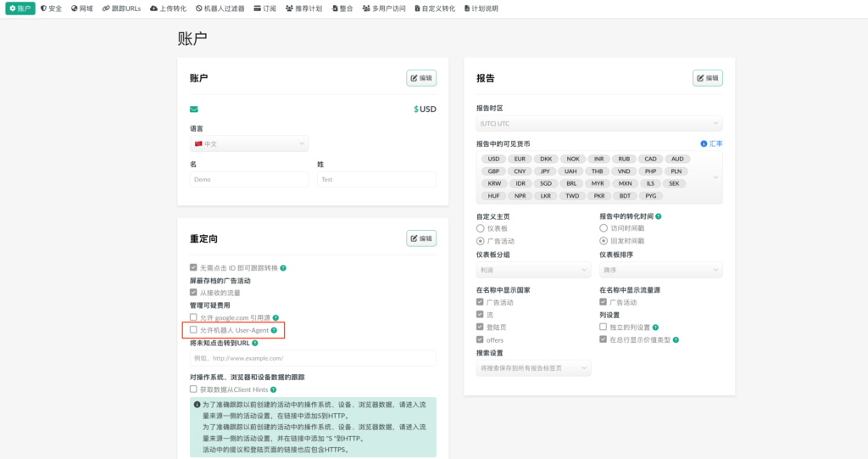868x459 pixels.
Task: Click the unknown-click redirect URL input field
Action: 313,358
